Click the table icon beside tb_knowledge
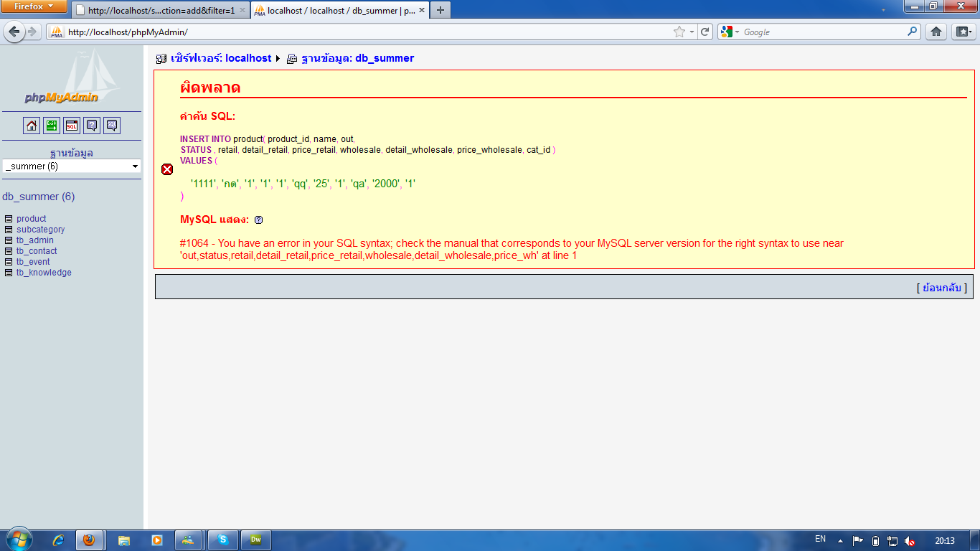Image resolution: width=980 pixels, height=551 pixels. point(9,273)
